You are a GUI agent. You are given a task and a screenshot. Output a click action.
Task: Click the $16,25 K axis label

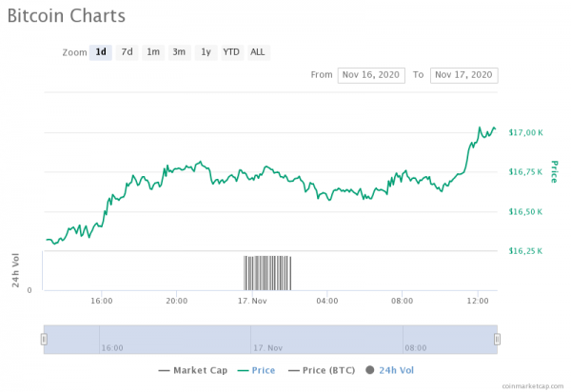[525, 251]
